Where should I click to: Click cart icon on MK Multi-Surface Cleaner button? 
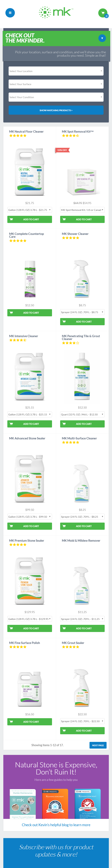click(x=64, y=526)
